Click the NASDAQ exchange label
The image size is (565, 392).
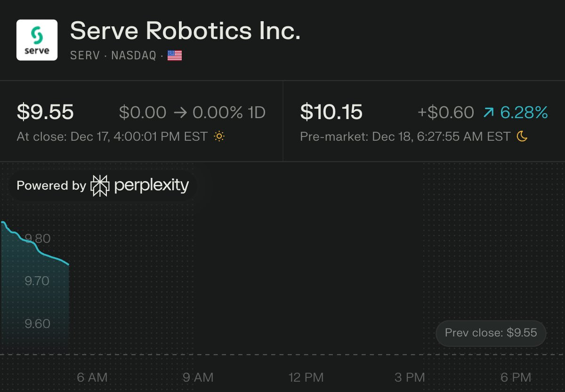point(134,56)
